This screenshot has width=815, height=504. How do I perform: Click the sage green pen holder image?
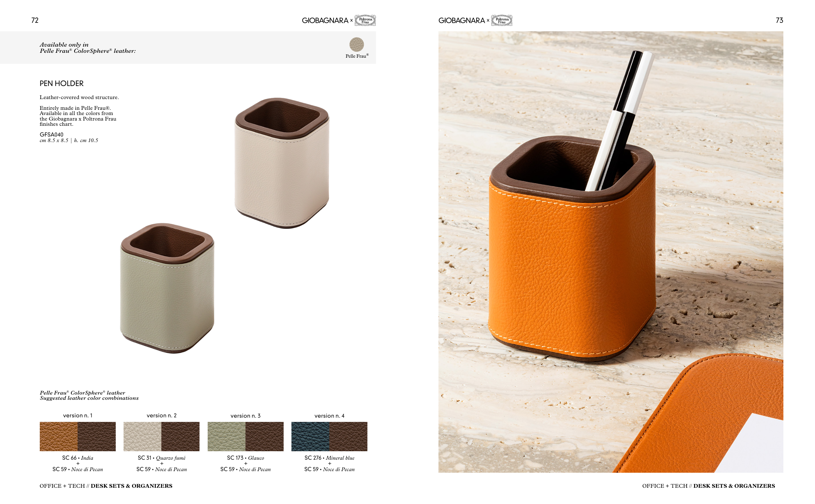point(167,288)
